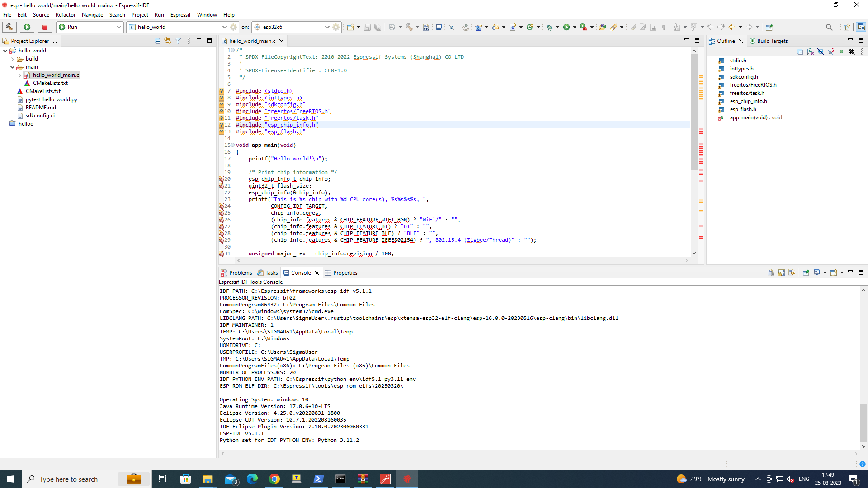Open the Open Perspective icon

tap(846, 27)
